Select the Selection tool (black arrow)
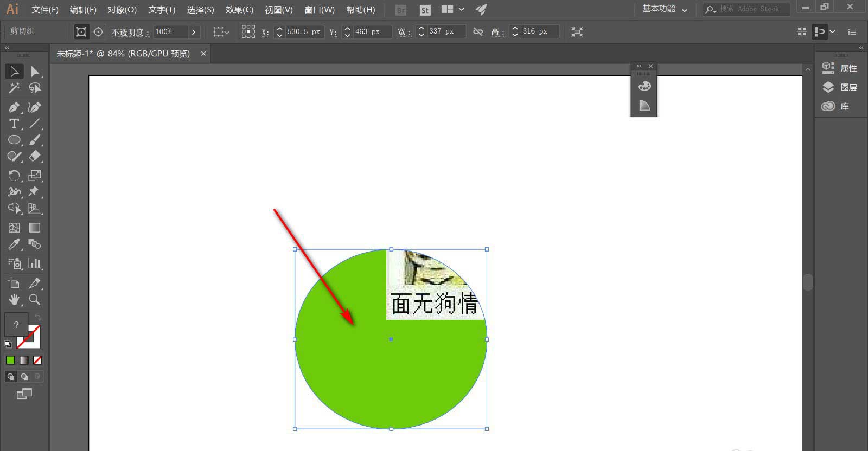 tap(14, 71)
